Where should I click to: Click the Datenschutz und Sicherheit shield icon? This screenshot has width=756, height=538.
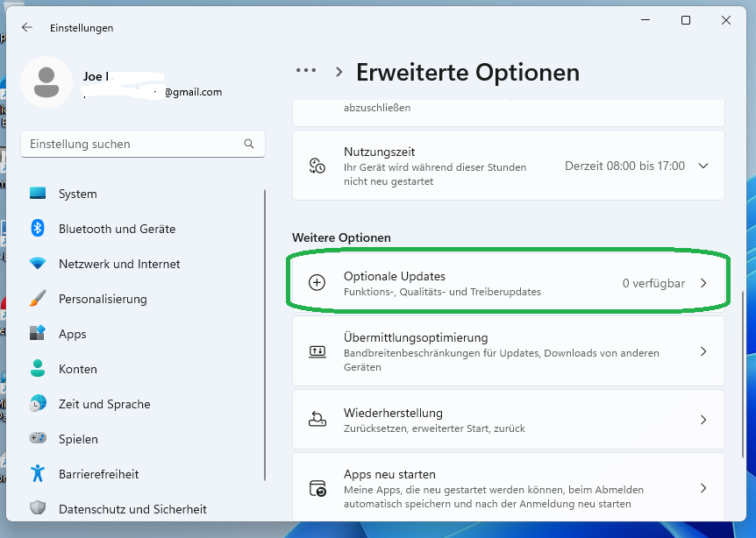point(38,509)
